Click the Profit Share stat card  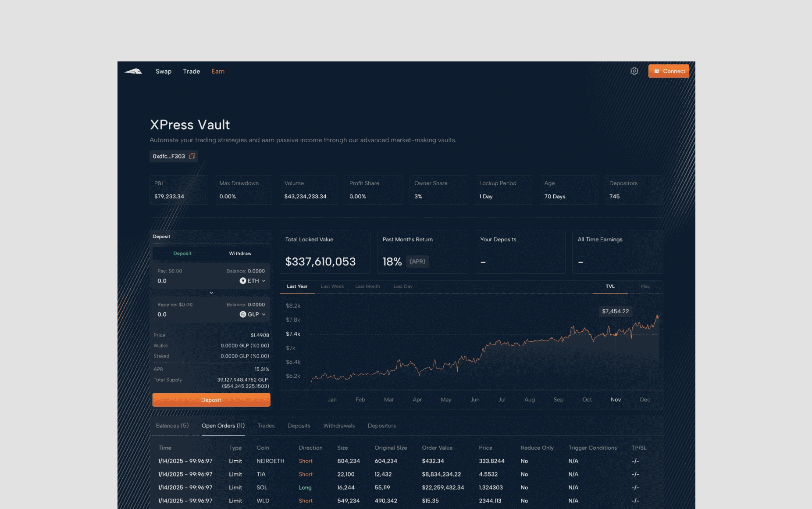pyautogui.click(x=374, y=190)
